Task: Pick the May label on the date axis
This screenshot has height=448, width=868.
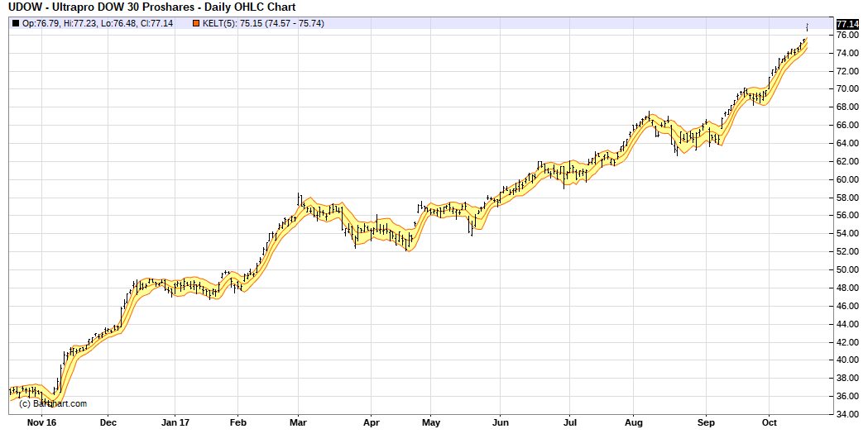Action: [431, 422]
